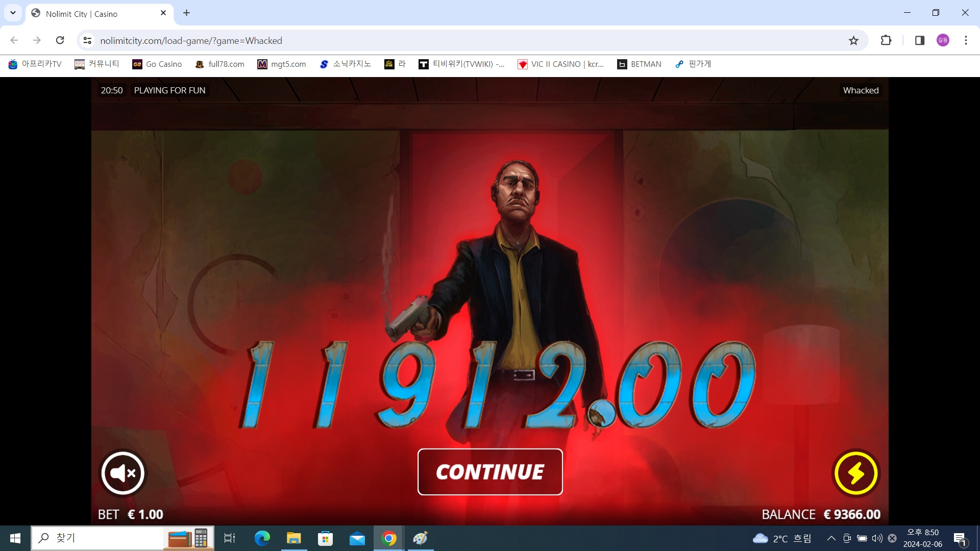
Task: Go forward to the next page
Action: [x=37, y=40]
